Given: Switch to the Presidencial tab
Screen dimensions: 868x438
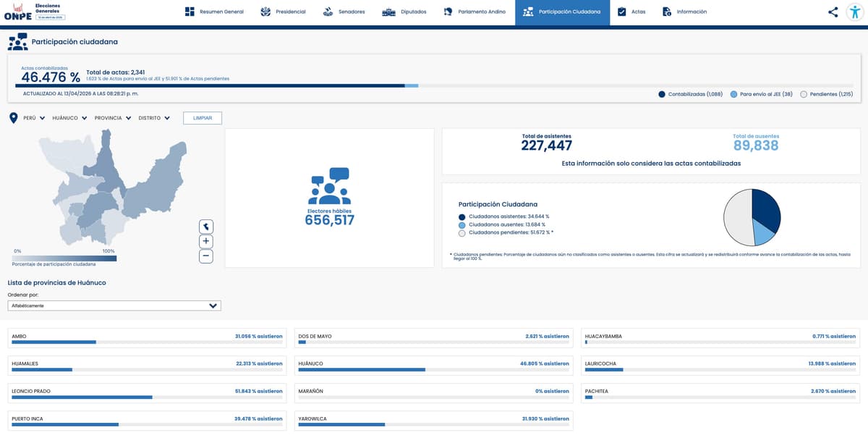Looking at the screenshot, I should (283, 12).
